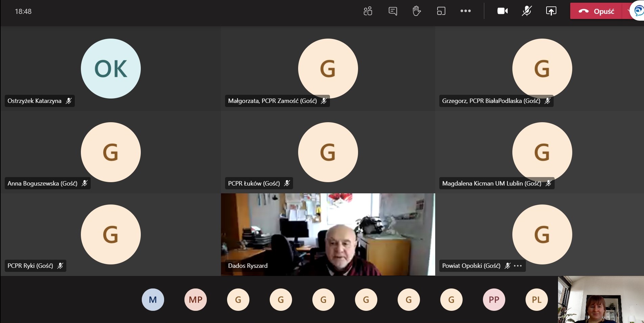Screen dimensions: 644x323
Task: Click the blue M participant avatar
Action: 153,300
